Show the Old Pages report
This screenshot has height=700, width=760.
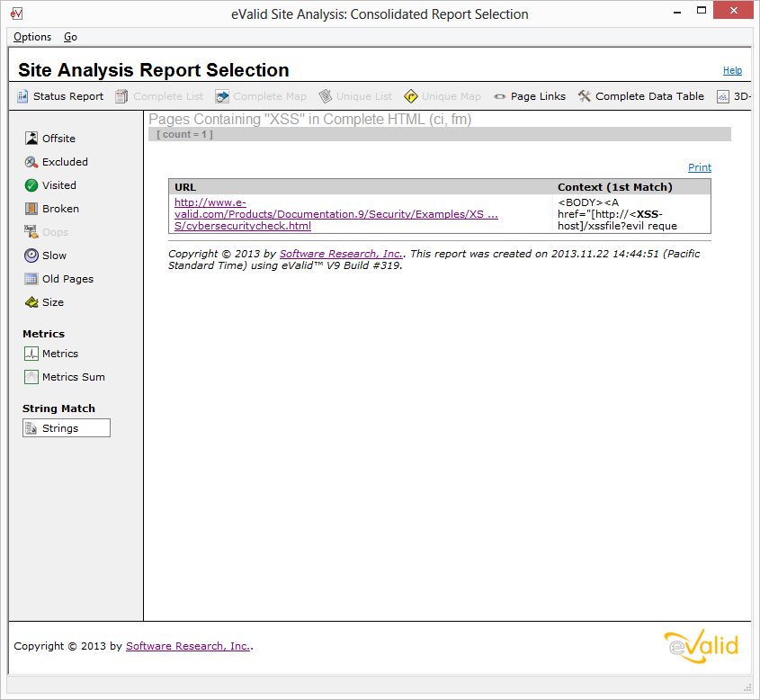pyautogui.click(x=67, y=279)
